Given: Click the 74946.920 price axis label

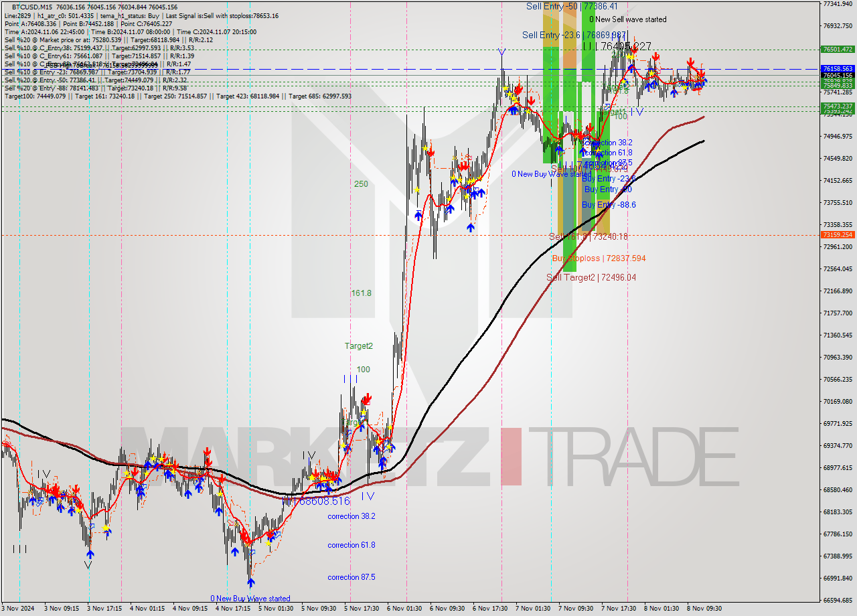Looking at the screenshot, I should click(838, 137).
